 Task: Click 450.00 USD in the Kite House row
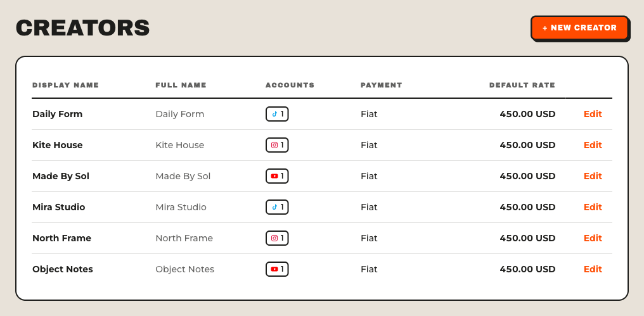(527, 145)
